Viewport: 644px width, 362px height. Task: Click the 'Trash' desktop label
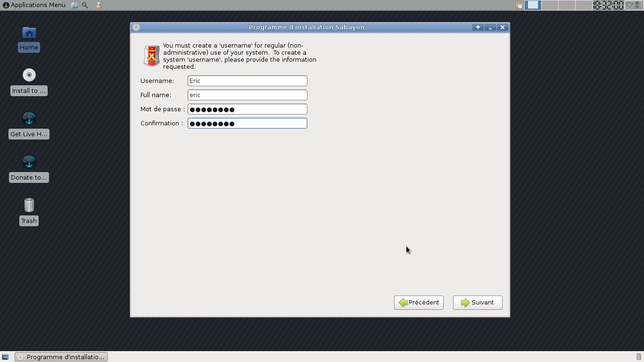coord(29,221)
